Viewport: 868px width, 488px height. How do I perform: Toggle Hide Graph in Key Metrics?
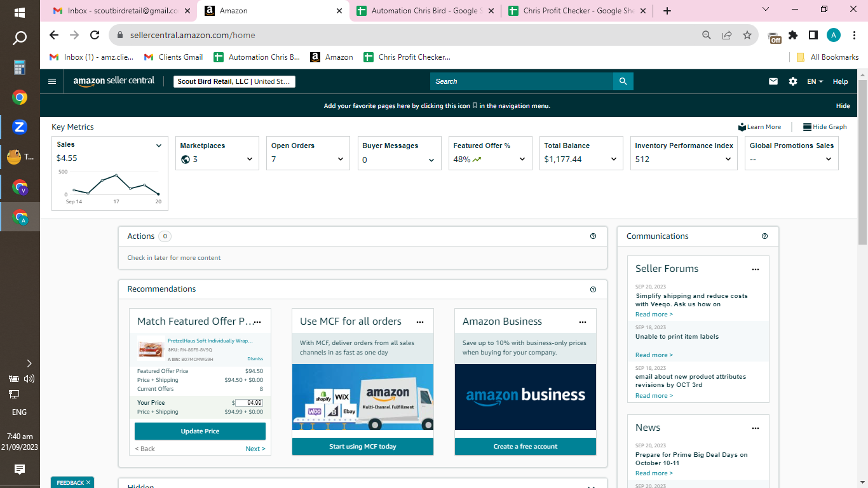[x=825, y=127]
